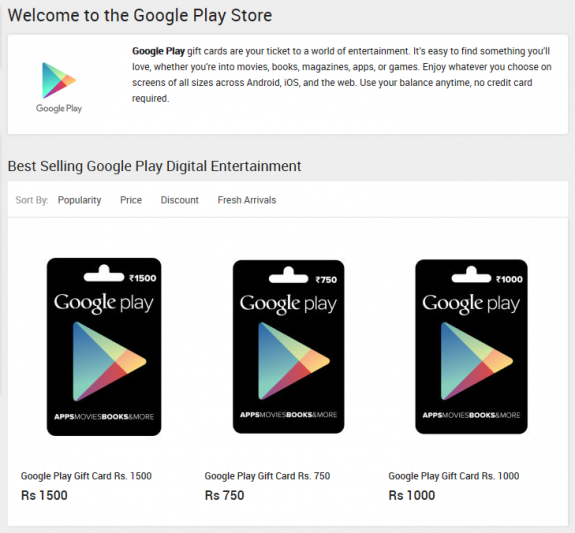Click the Google Play logo icon
This screenshot has height=533, width=575.
click(x=59, y=80)
